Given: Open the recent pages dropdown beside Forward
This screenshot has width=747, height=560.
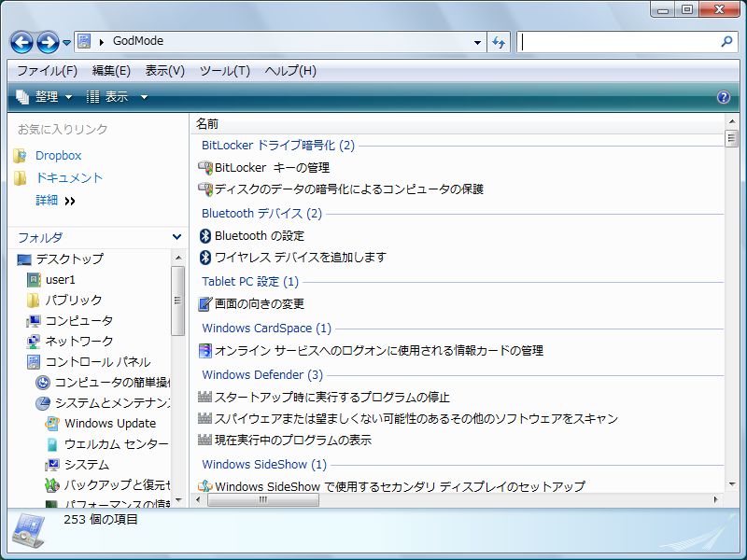Looking at the screenshot, I should tap(66, 43).
